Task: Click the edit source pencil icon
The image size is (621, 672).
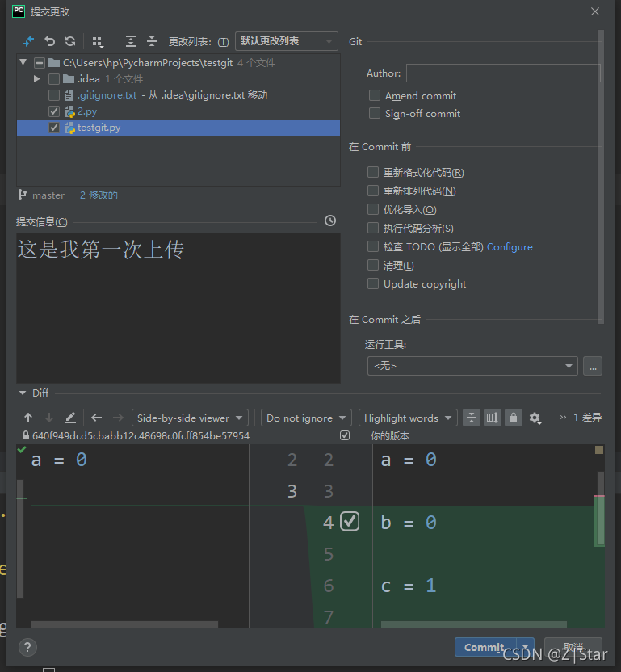Action: (x=70, y=418)
